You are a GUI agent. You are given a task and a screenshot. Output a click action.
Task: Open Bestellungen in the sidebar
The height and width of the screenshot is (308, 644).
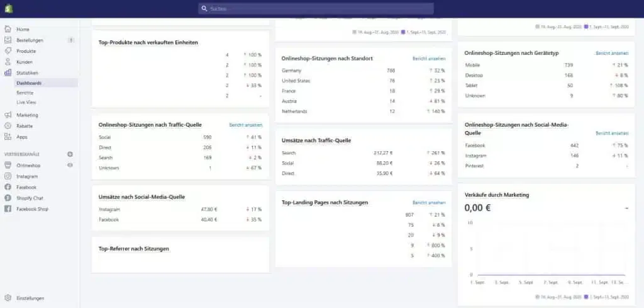(30, 40)
